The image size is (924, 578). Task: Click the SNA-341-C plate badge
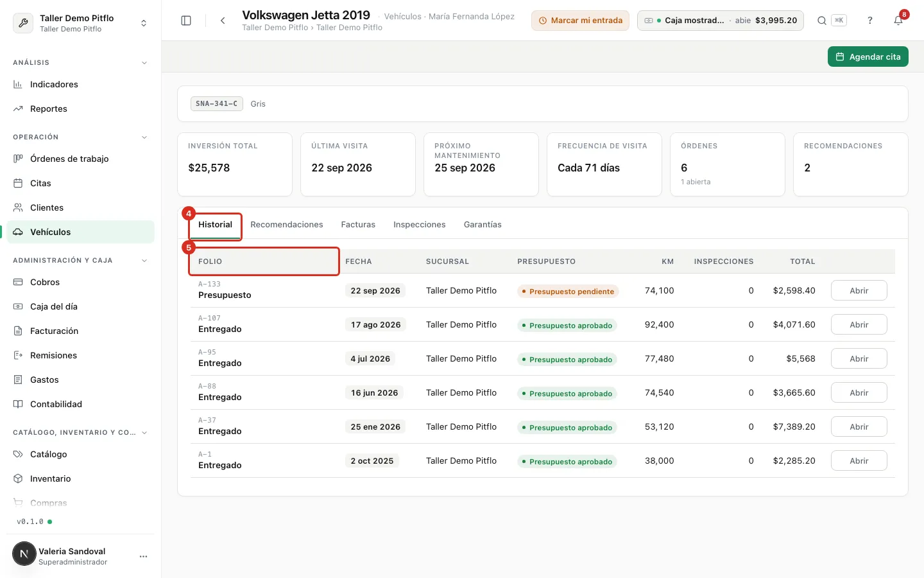coord(217,103)
